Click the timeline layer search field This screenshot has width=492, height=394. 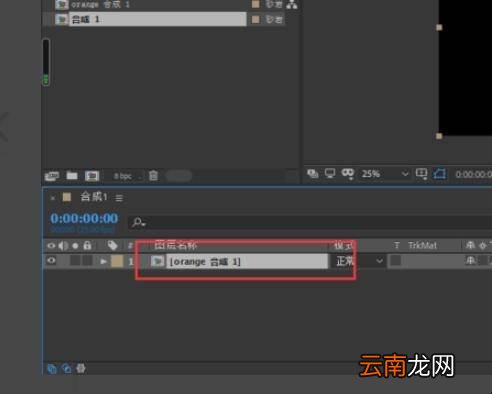(x=310, y=222)
